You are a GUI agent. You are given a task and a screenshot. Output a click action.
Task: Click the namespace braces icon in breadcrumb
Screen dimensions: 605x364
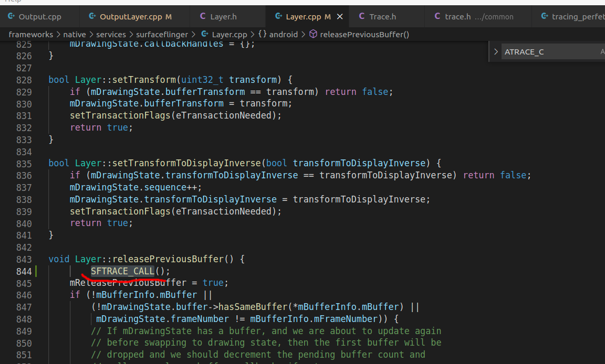(x=263, y=34)
